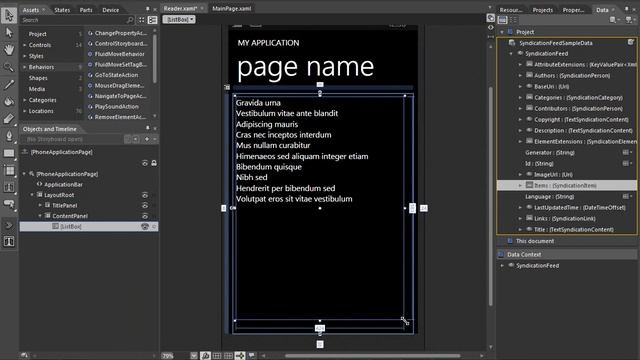This screenshot has width=640, height=360.
Task: Collapse the LayoutRoot node
Action: [32, 195]
